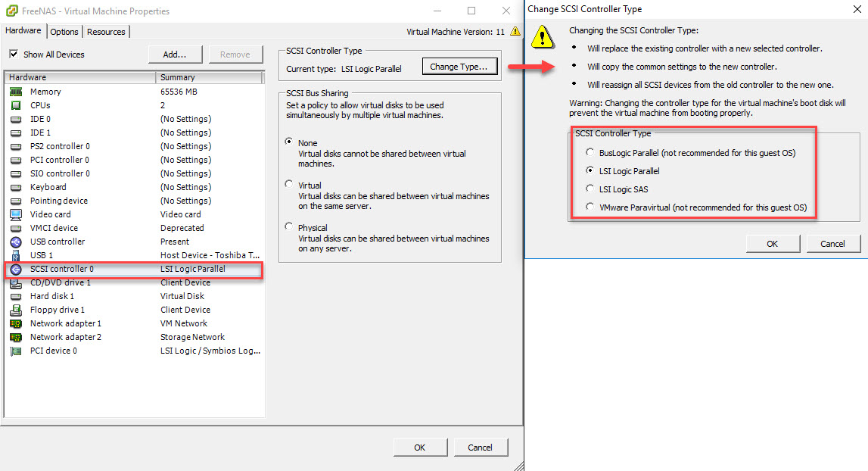Click the SCSI controller 0 icon
The width and height of the screenshot is (868, 471).
point(16,270)
